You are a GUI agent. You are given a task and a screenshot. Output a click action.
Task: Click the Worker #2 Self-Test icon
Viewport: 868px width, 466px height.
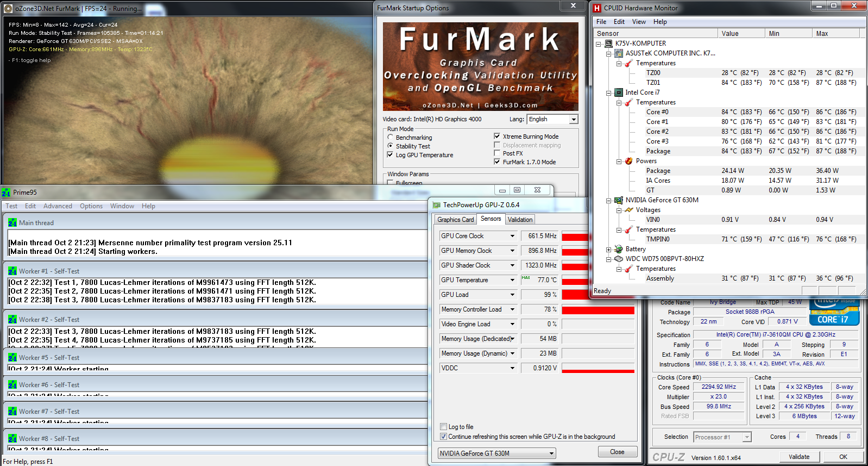coord(12,319)
